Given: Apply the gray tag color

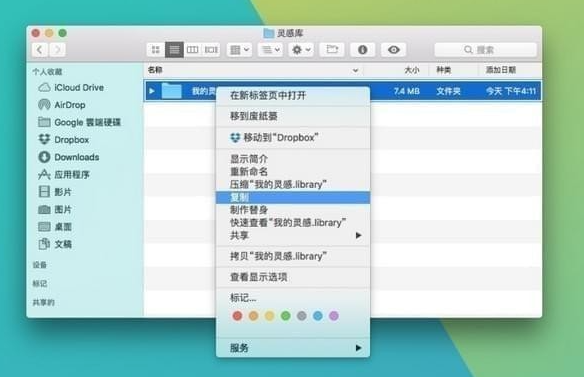Looking at the screenshot, I should (302, 316).
